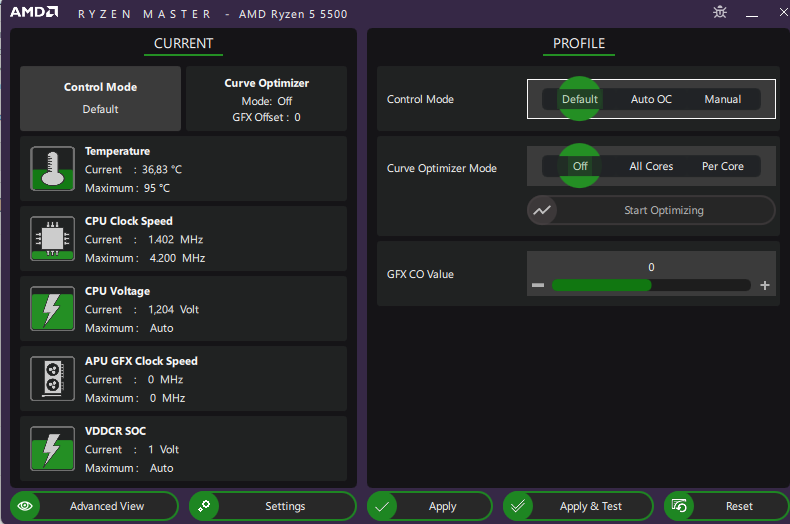This screenshot has width=790, height=524.
Task: Open Settings
Action: (273, 506)
